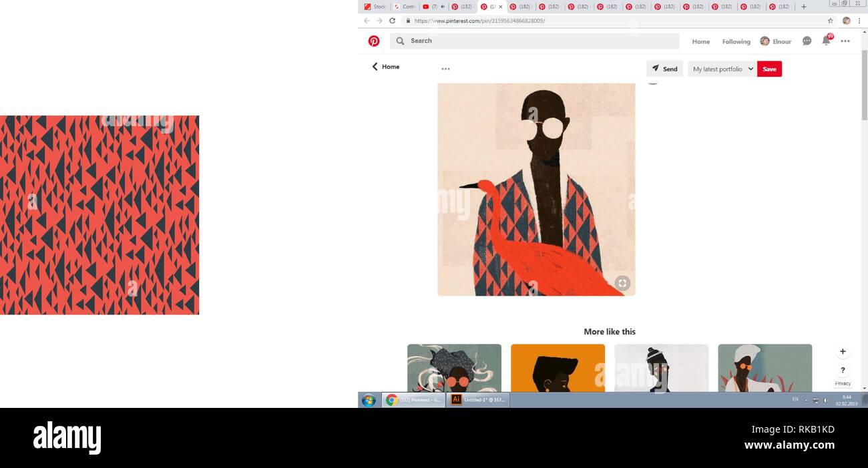
Task: Click the Send button
Action: [664, 69]
